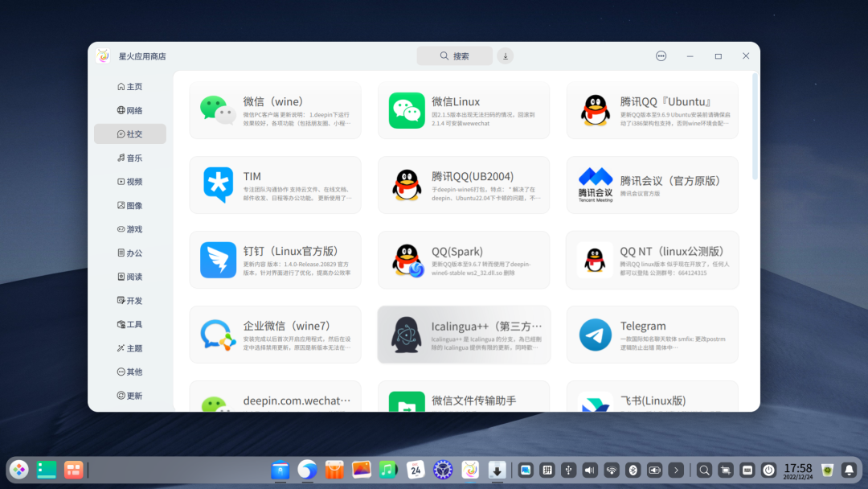868x489 pixels.
Task: Open the green 微信Linux app icon
Action: pos(407,111)
